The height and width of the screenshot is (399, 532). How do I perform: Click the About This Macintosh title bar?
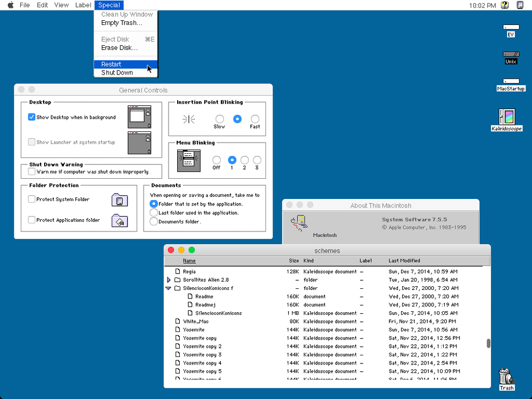[381, 205]
